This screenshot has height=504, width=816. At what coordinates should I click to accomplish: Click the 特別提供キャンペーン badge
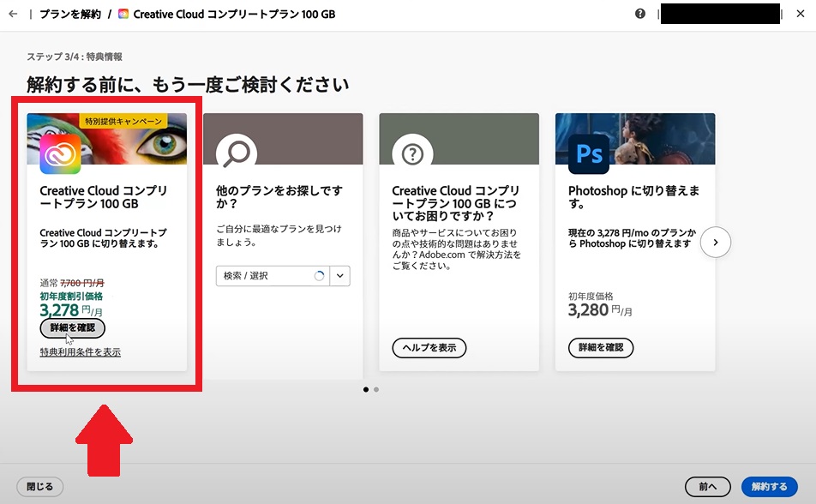(123, 122)
